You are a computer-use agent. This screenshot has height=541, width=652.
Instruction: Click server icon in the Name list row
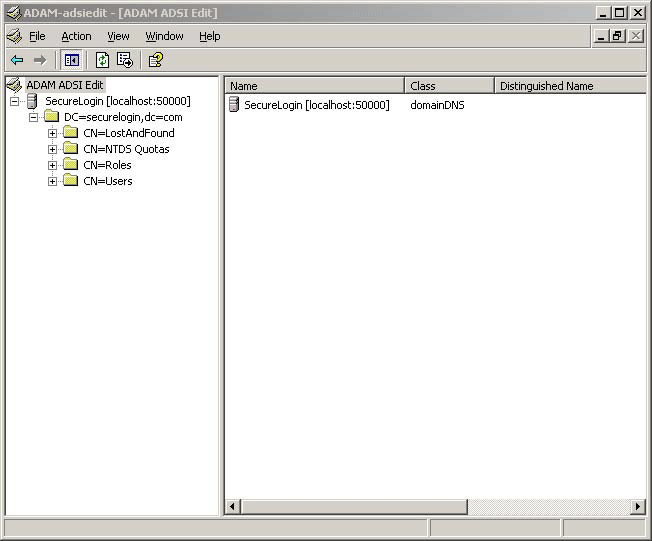pos(234,104)
